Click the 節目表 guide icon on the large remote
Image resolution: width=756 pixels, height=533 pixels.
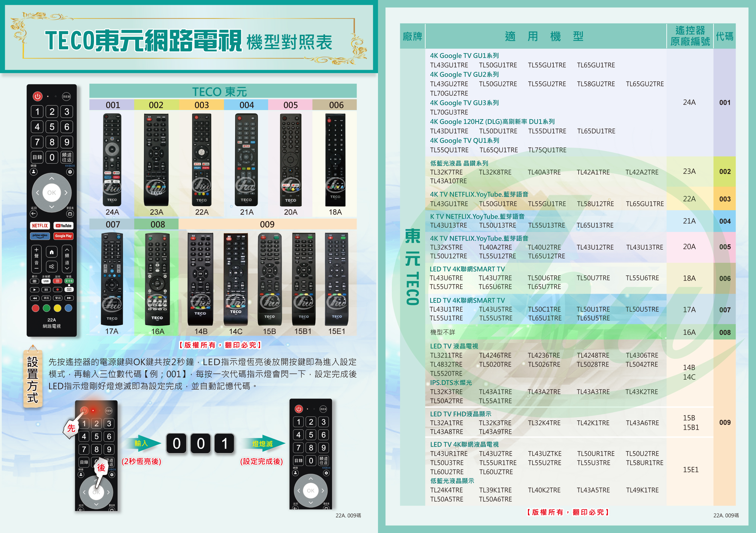tap(70, 214)
